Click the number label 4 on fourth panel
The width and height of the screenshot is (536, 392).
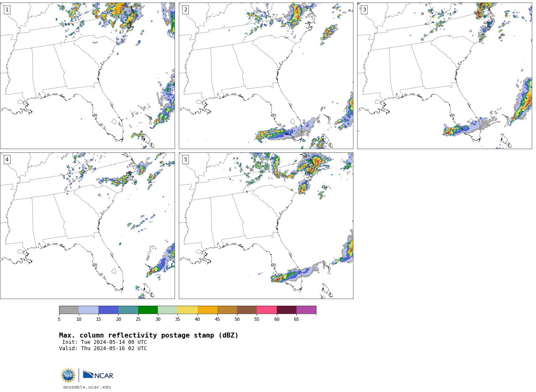tap(7, 160)
